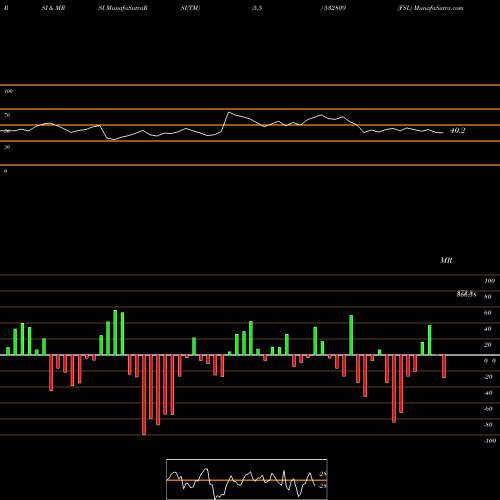500x500 pixels.
Task: Click the RSI current value 40.2 label
Action: [457, 131]
